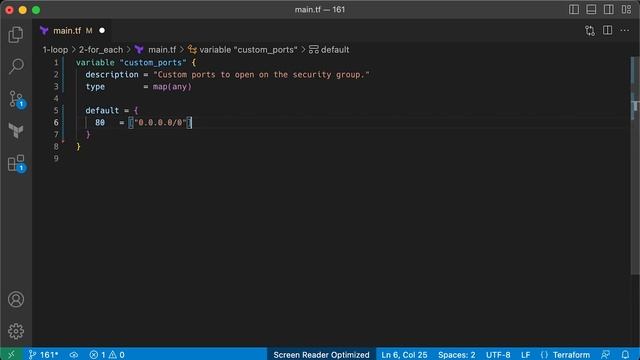Viewport: 640px width, 360px height.
Task: Open the Terraform extension view
Action: (x=16, y=131)
